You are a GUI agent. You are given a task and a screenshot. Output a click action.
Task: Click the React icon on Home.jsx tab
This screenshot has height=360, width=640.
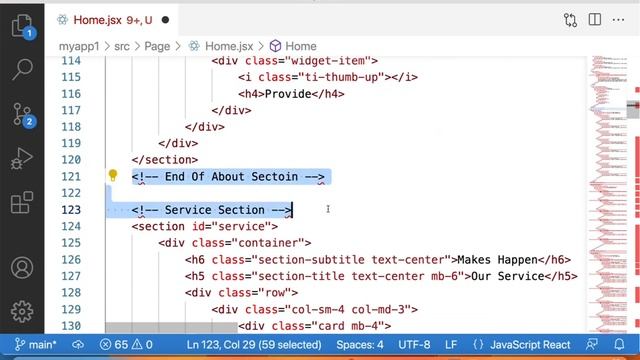[x=62, y=20]
